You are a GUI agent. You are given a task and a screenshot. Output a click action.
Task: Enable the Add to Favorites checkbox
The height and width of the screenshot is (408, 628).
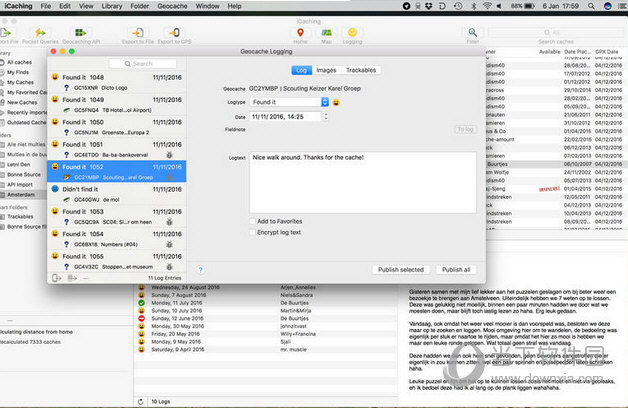coord(252,221)
